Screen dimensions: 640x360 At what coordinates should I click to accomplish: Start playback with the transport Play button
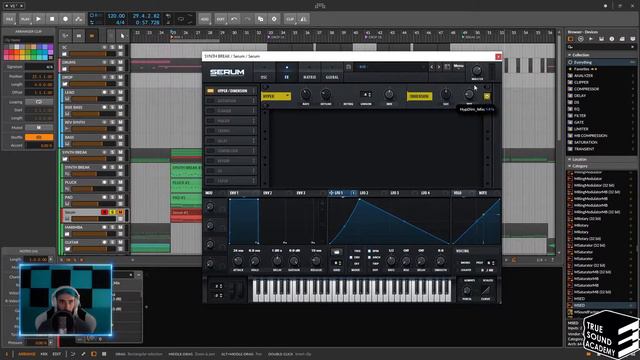(38, 19)
